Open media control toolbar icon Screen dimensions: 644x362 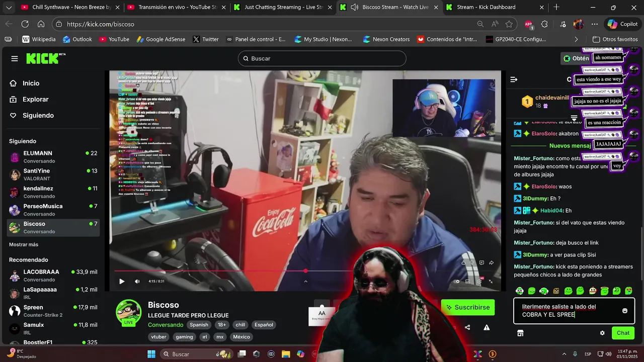[562, 24]
